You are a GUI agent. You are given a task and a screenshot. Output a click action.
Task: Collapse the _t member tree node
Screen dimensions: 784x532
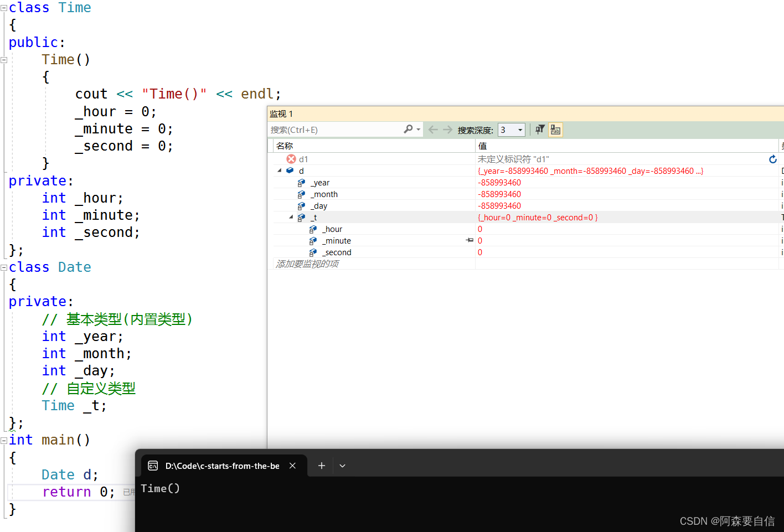coord(291,217)
